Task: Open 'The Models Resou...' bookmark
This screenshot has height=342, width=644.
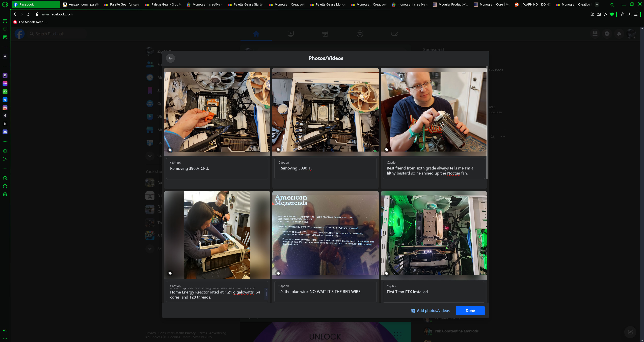Action: (30, 22)
